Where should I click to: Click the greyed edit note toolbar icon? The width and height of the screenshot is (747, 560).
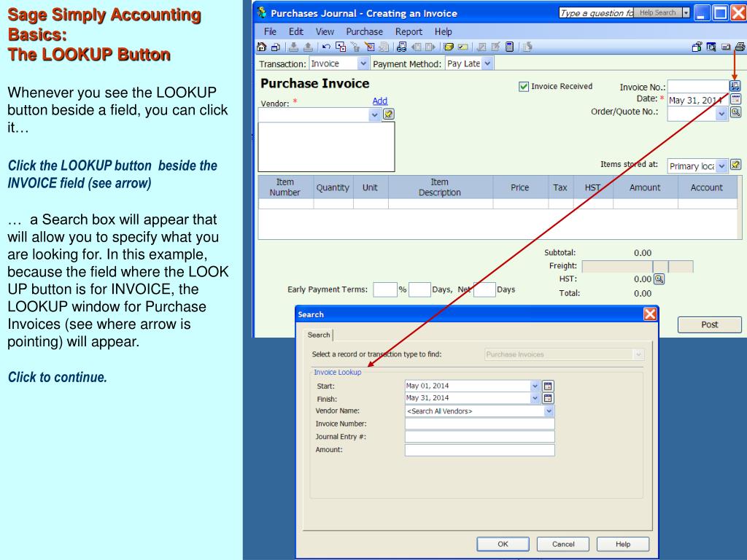tap(495, 47)
